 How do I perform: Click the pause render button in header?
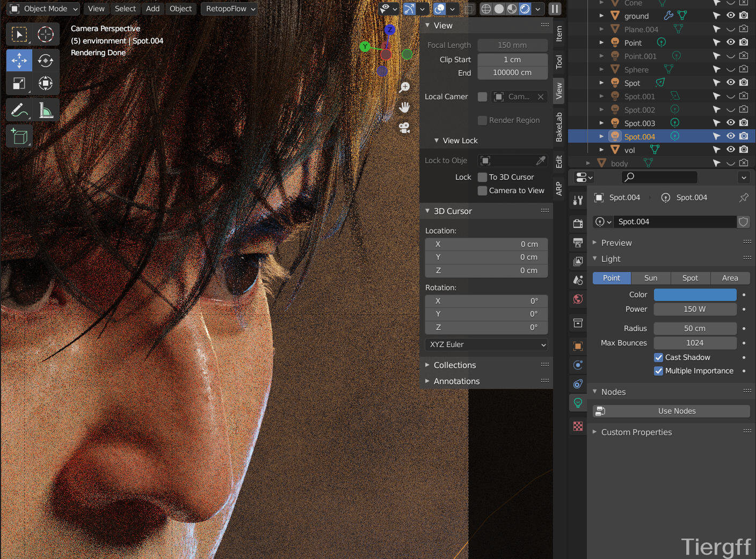point(555,9)
